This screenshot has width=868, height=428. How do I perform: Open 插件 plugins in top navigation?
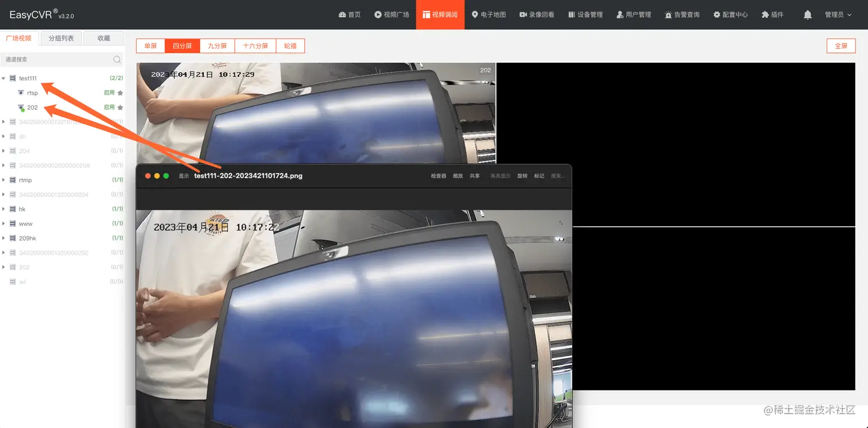(773, 14)
